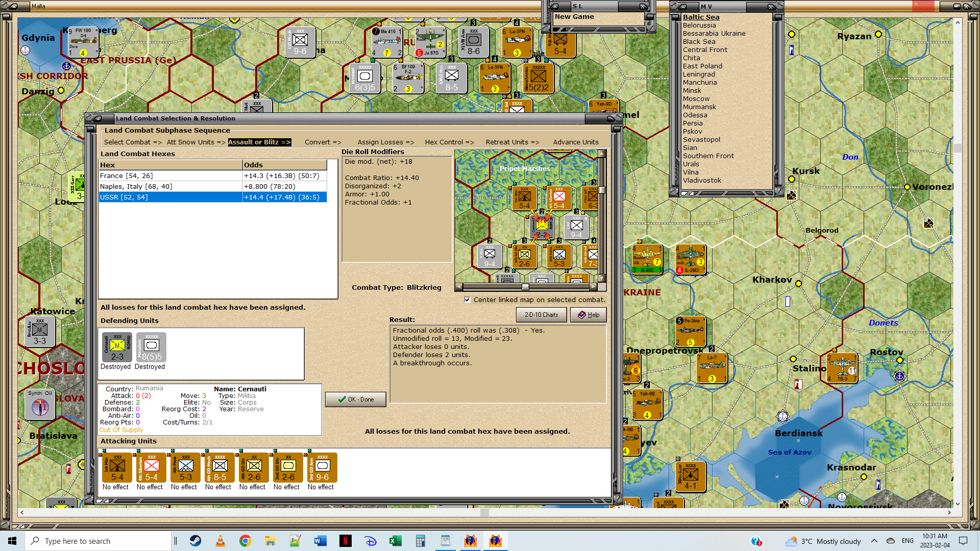Open Excel from the taskbar
Image resolution: width=980 pixels, height=551 pixels.
click(x=396, y=541)
